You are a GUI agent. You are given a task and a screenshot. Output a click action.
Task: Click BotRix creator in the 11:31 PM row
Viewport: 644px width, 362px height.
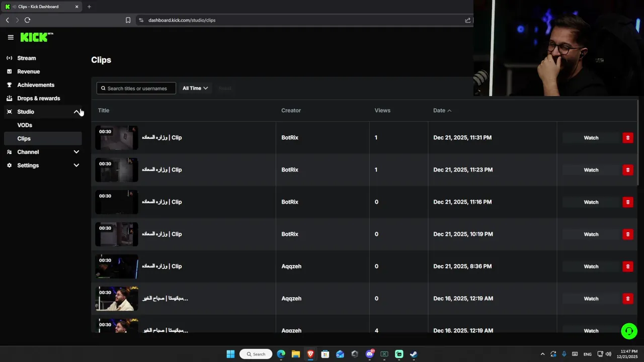tap(290, 138)
